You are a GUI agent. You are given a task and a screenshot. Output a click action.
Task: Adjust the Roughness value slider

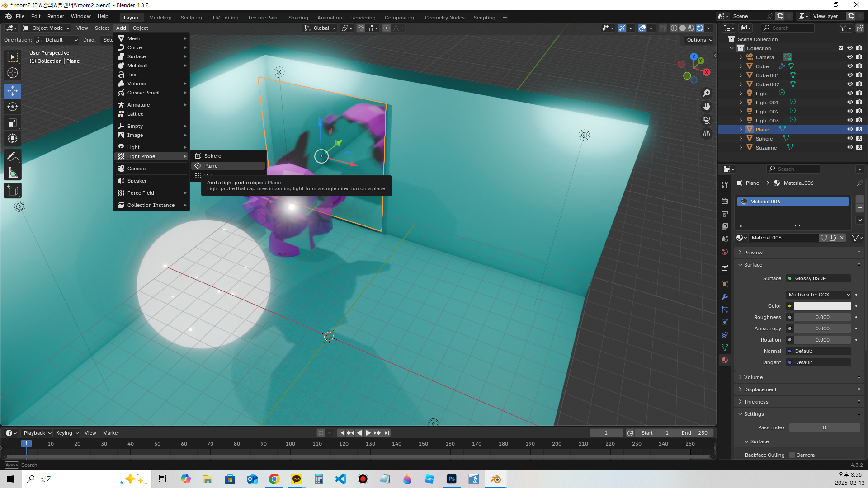click(x=822, y=317)
